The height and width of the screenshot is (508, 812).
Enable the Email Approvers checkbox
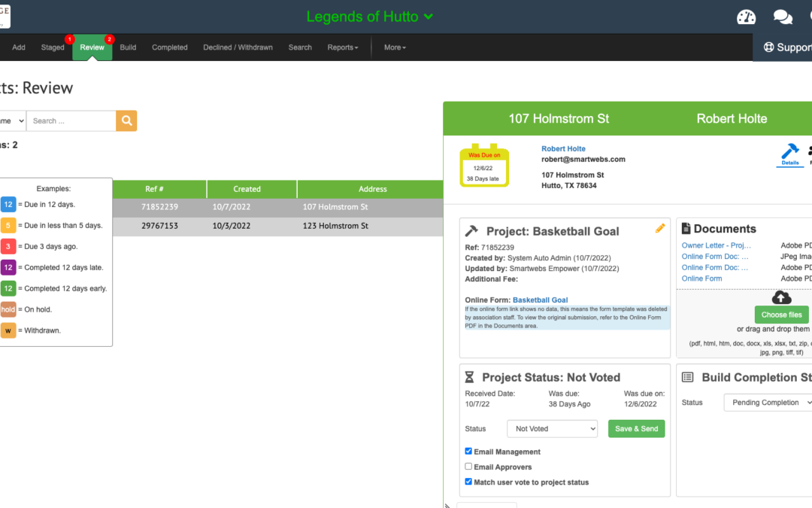468,467
